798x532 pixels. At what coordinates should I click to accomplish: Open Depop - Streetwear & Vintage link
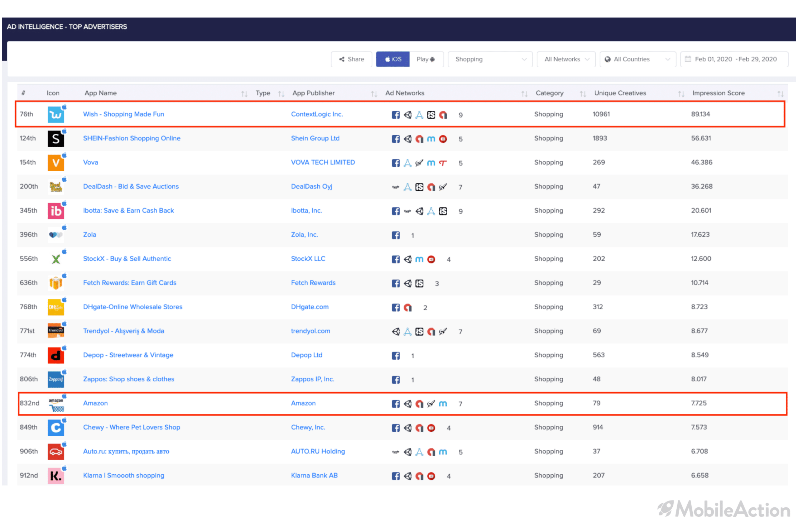(128, 355)
